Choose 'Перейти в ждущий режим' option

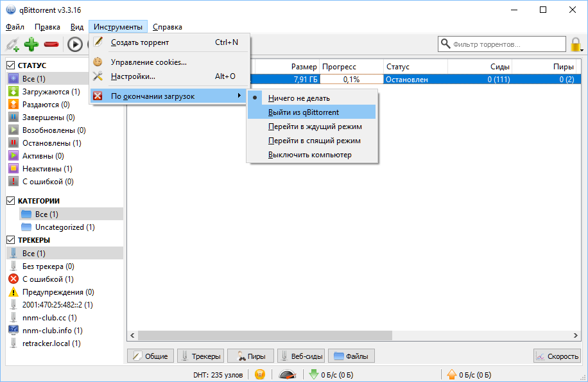[x=311, y=126]
